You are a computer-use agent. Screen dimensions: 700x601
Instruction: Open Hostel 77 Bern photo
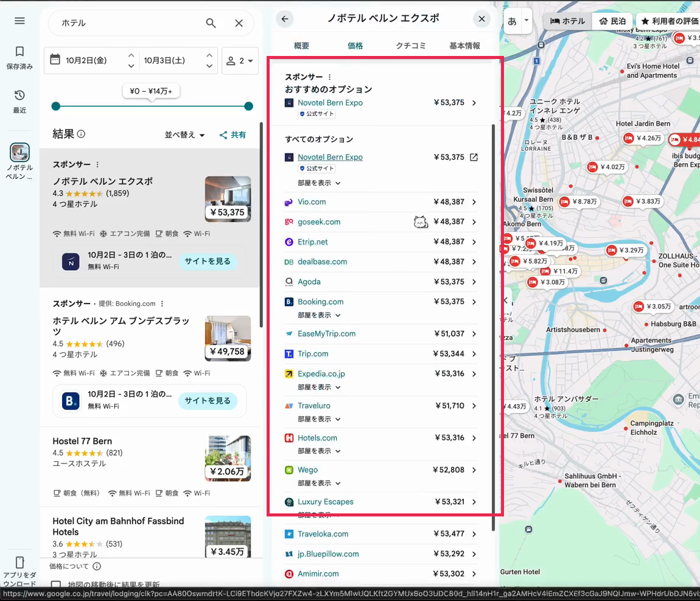point(228,459)
